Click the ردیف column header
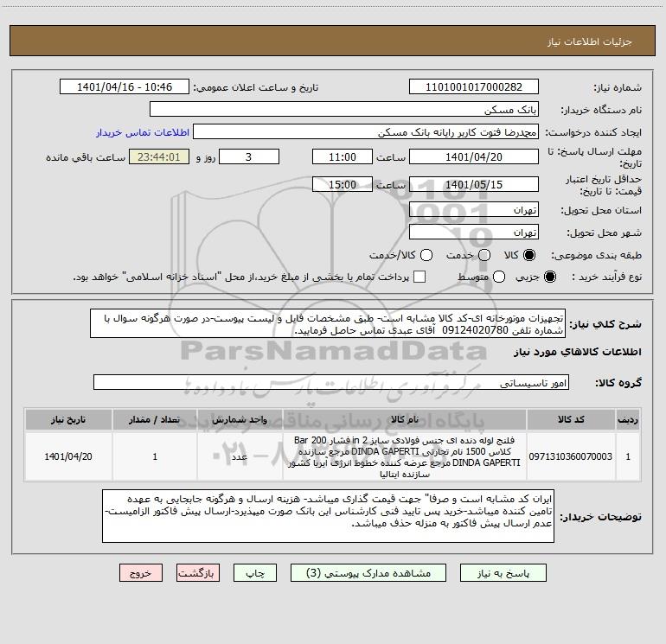The height and width of the screenshot is (644, 666). [628, 419]
